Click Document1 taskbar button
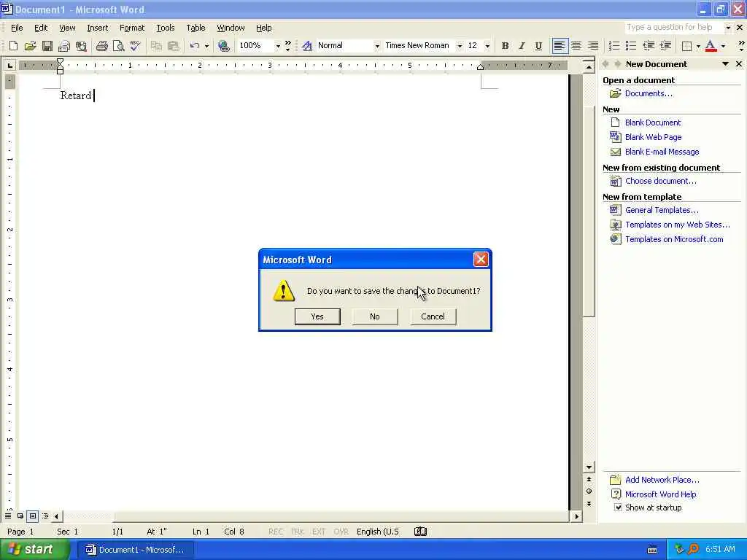Screen dimensions: 747x560 point(135,550)
